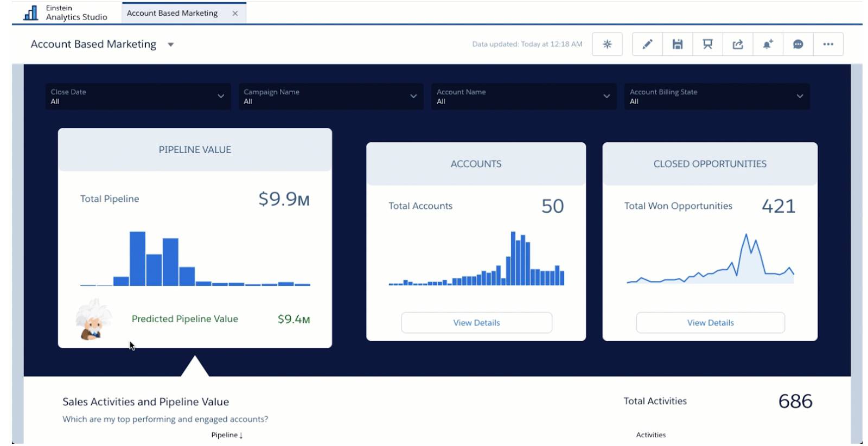Image resolution: width=868 pixels, height=446 pixels.
Task: Open the Account Name filter dropdown
Action: [524, 97]
